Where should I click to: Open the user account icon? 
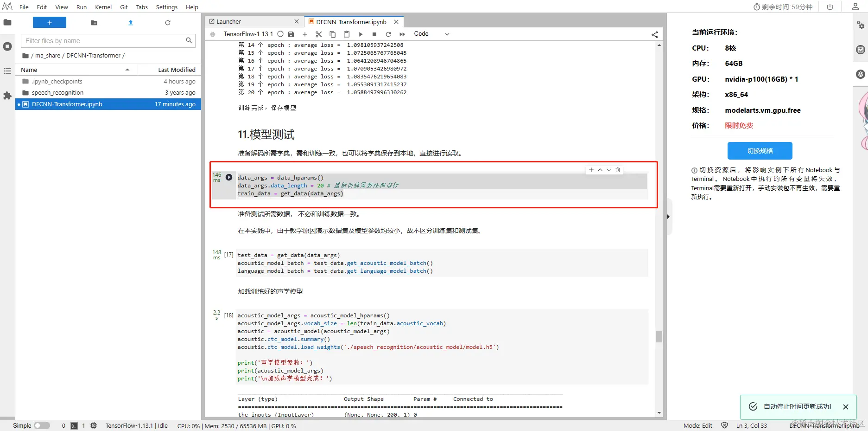[x=855, y=7]
